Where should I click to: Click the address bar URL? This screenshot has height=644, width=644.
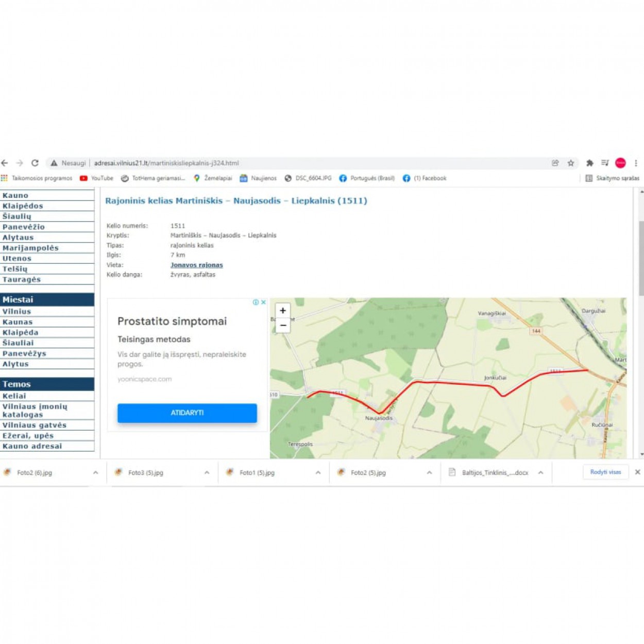166,163
